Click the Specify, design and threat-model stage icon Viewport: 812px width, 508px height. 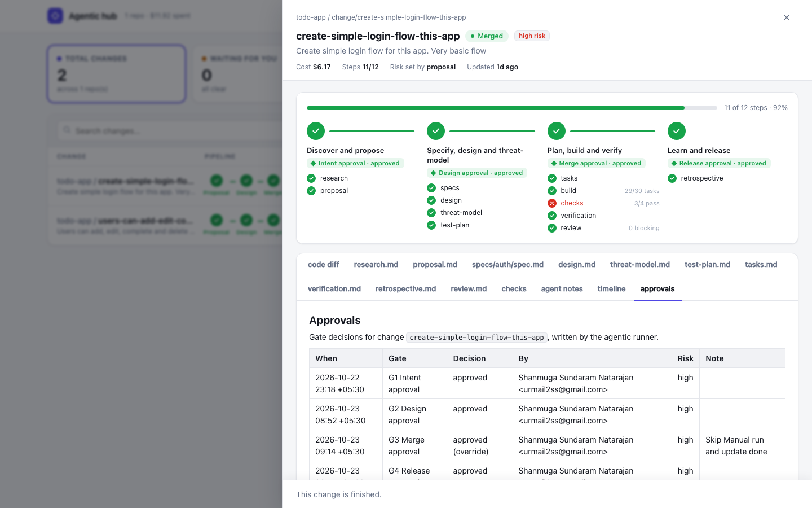[x=436, y=131]
